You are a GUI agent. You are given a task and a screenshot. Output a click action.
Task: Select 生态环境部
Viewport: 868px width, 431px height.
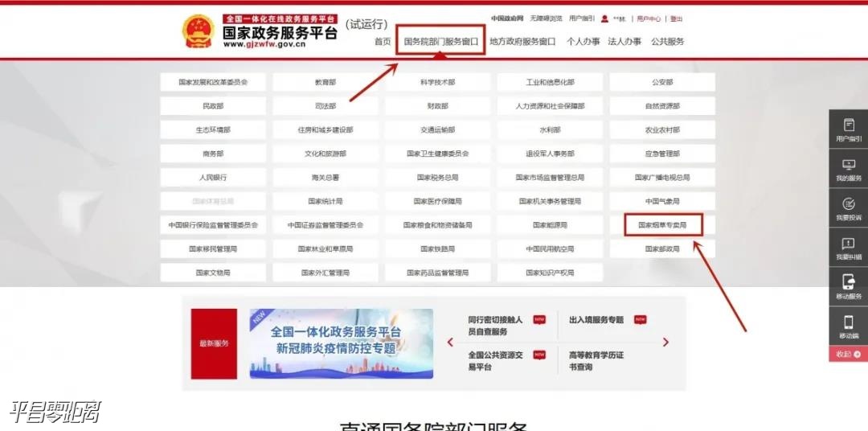coord(213,129)
